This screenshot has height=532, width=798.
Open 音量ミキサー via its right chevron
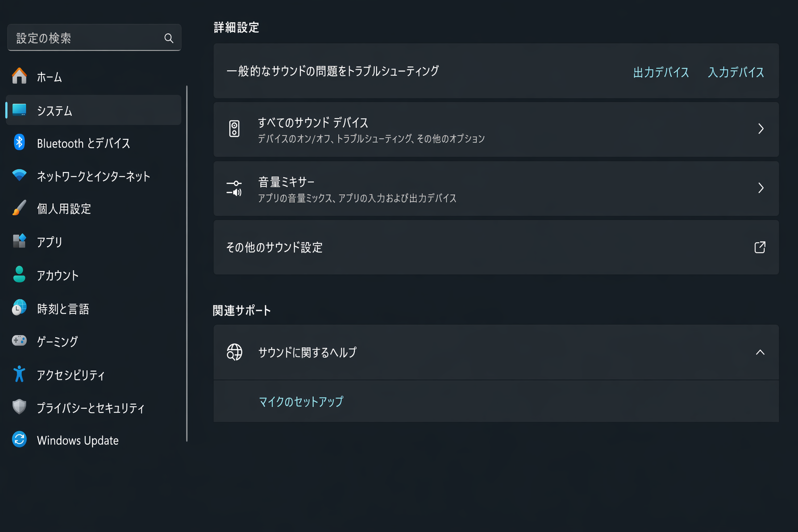pos(761,188)
